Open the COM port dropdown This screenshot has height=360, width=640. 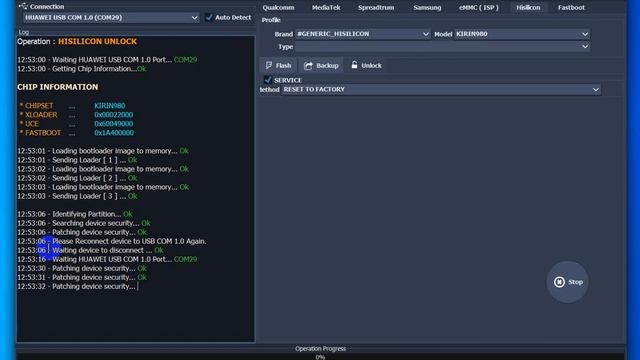111,18
